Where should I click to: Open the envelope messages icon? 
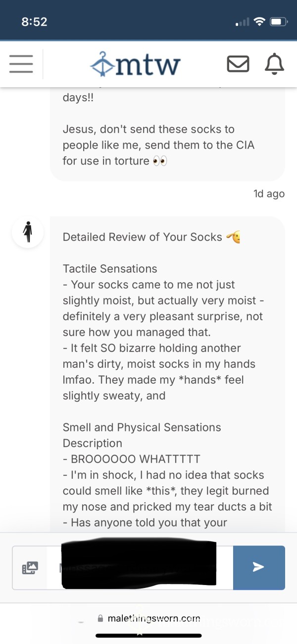click(238, 64)
